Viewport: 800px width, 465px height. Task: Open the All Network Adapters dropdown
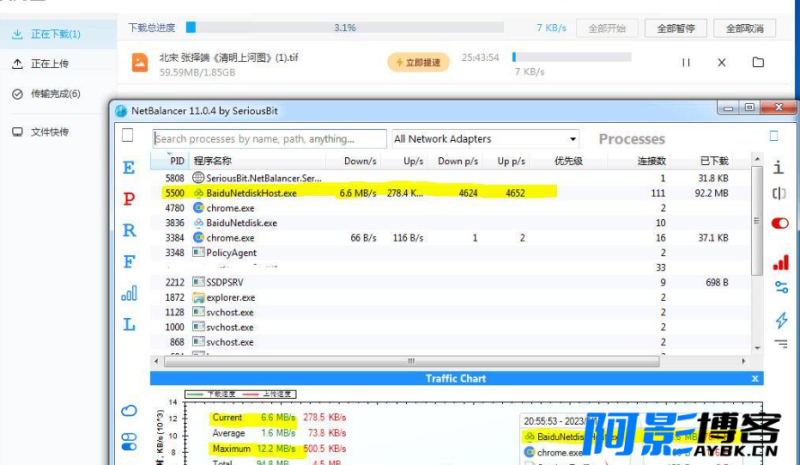click(x=486, y=139)
